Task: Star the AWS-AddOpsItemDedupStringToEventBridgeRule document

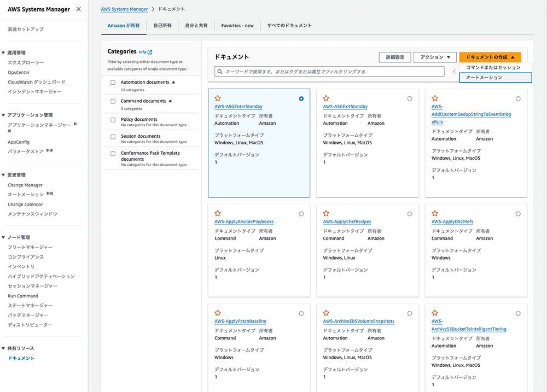Action: pos(435,98)
